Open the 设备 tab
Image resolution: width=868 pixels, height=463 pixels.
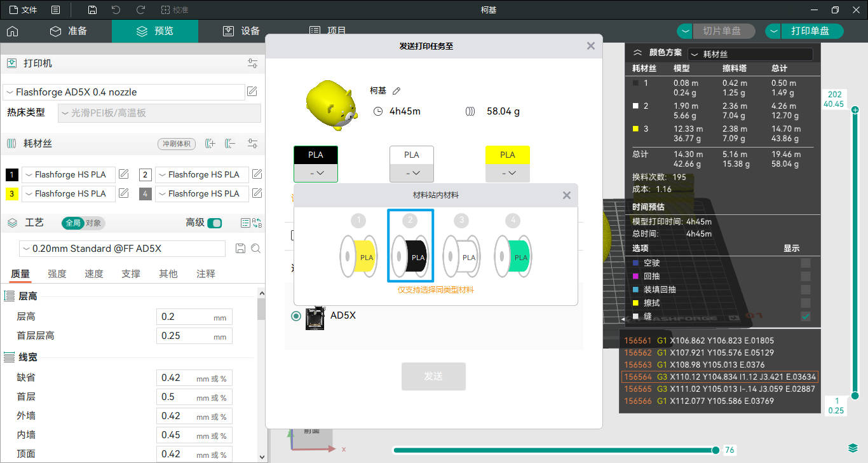241,31
